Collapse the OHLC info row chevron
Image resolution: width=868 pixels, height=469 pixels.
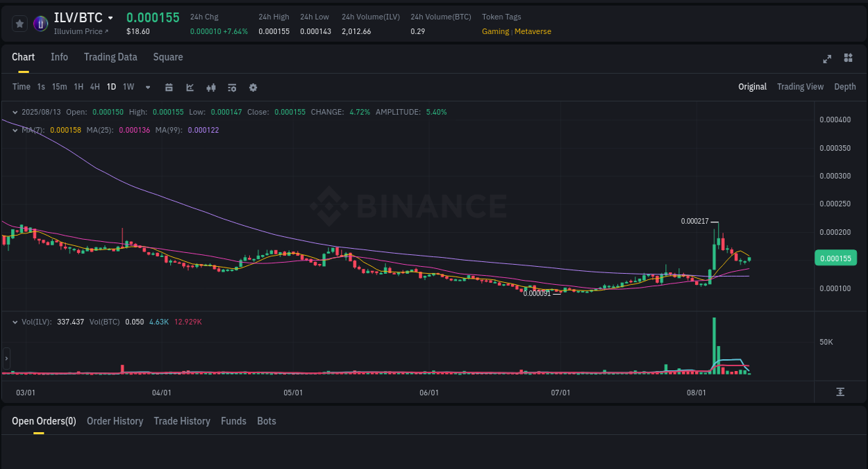[15, 111]
